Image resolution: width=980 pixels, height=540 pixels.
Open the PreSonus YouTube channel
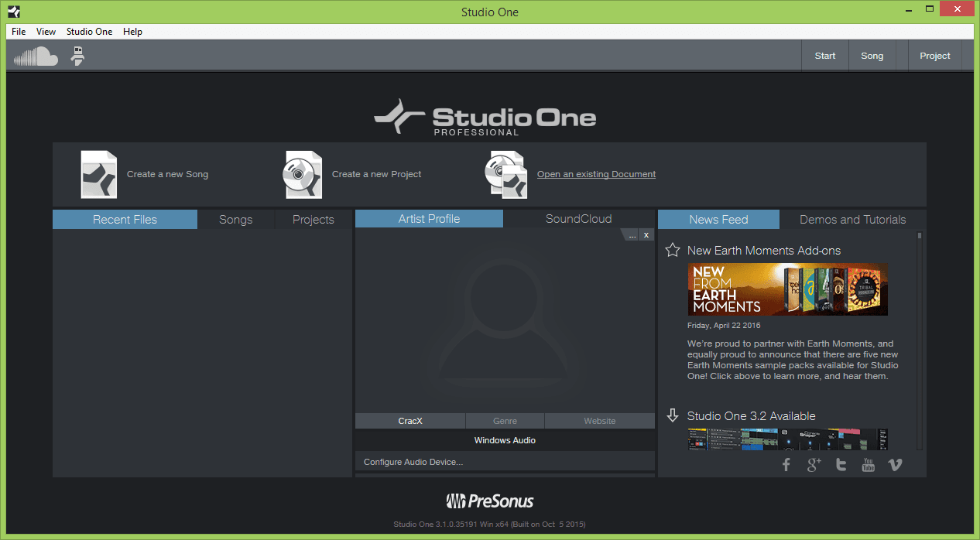point(868,464)
